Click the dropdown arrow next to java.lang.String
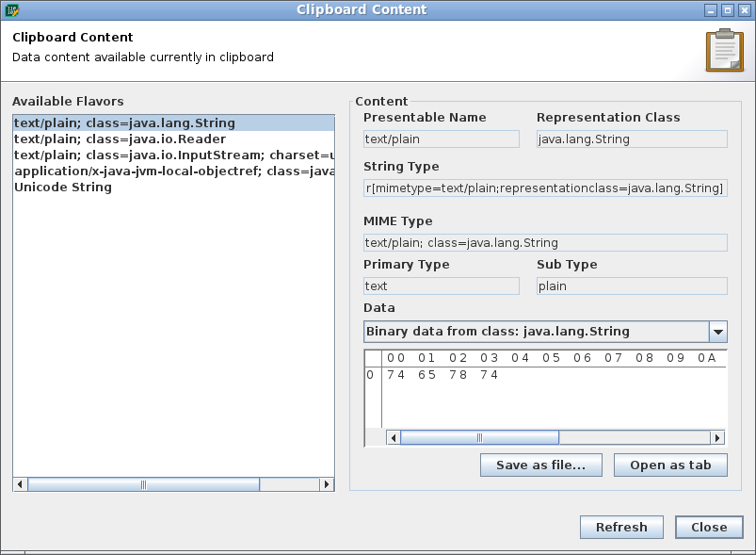756x555 pixels. pyautogui.click(x=717, y=331)
